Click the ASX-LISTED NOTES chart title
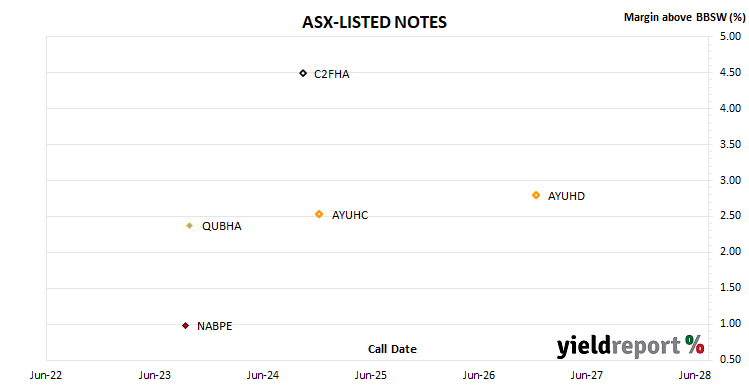The height and width of the screenshot is (391, 749). (x=374, y=22)
